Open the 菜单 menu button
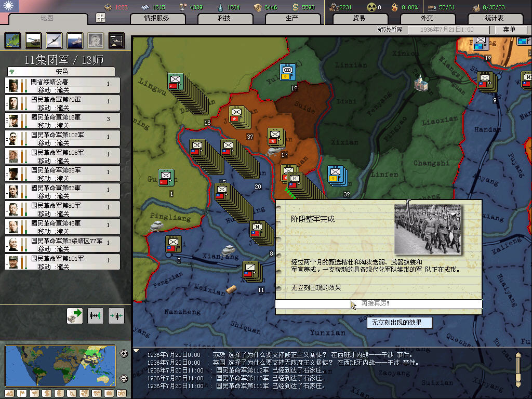The image size is (532, 399). (509, 30)
